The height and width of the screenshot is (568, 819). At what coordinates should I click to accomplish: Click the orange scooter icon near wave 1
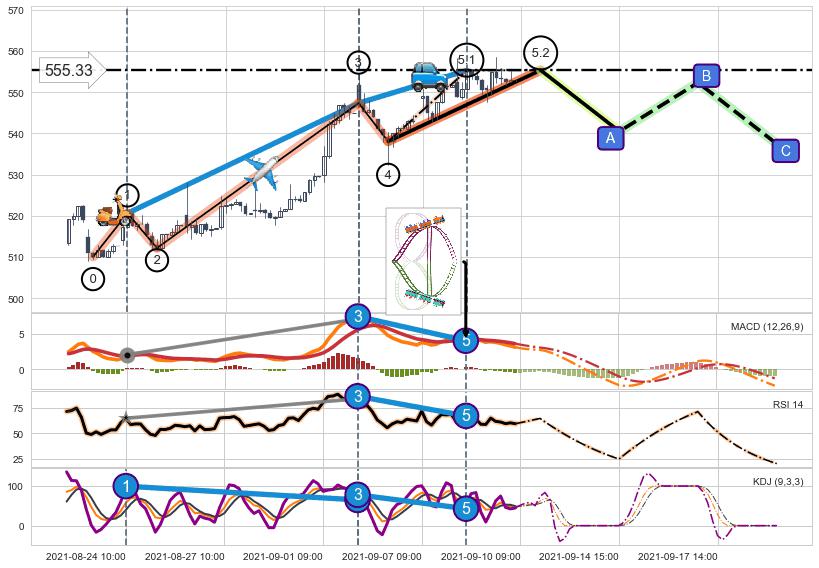pos(113,212)
